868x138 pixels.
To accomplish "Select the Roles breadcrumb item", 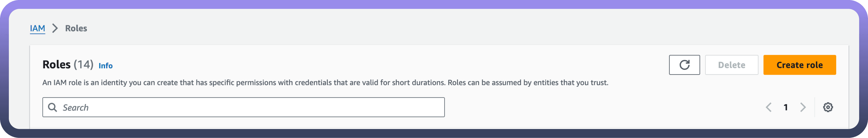I will (x=76, y=28).
